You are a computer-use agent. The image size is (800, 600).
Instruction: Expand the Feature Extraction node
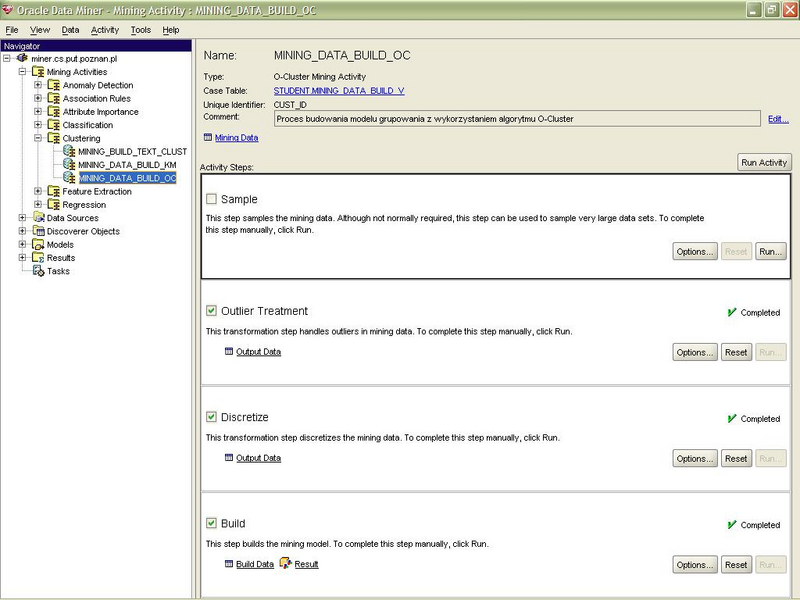coord(38,191)
